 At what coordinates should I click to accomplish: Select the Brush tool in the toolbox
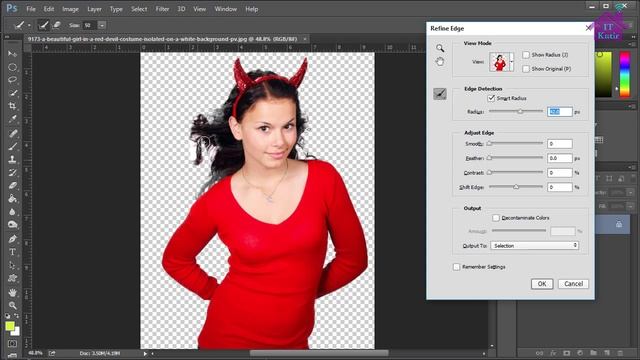pos(13,146)
